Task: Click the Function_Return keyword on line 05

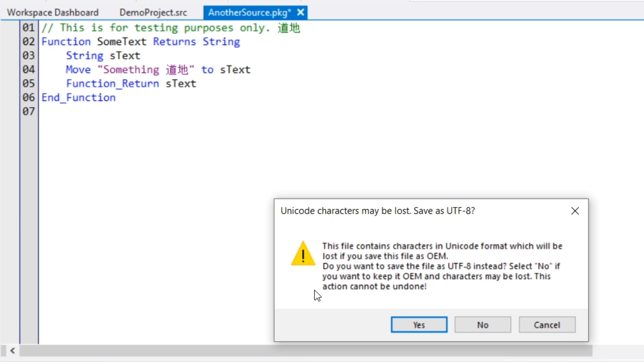Action: coord(112,83)
